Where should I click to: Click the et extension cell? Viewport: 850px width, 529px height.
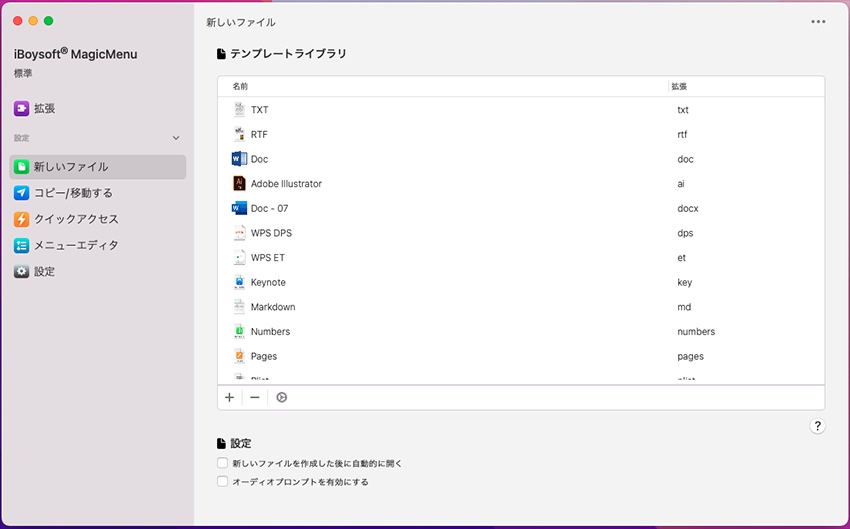pos(681,257)
